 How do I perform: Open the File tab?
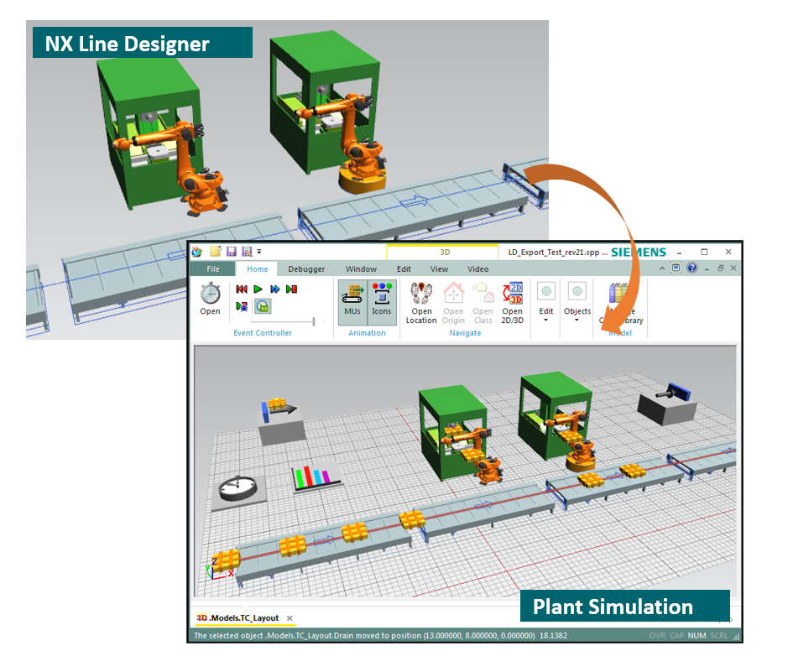tap(213, 269)
